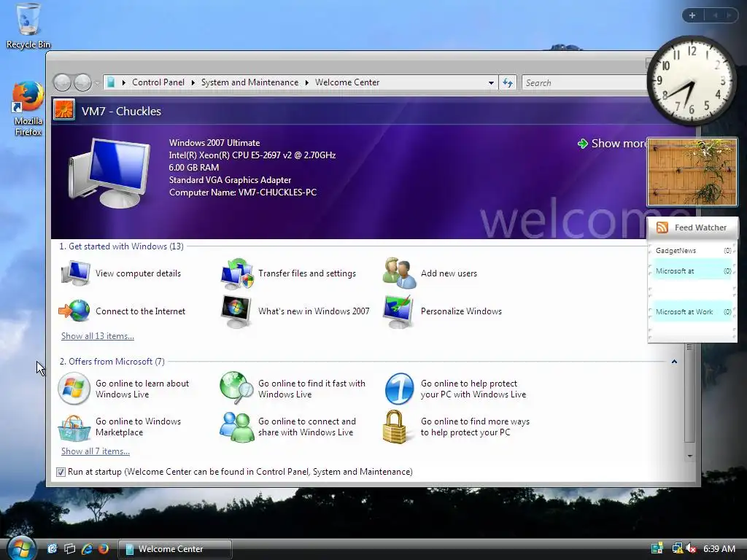
Task: Click the 6:39 AM system clock
Action: (719, 548)
